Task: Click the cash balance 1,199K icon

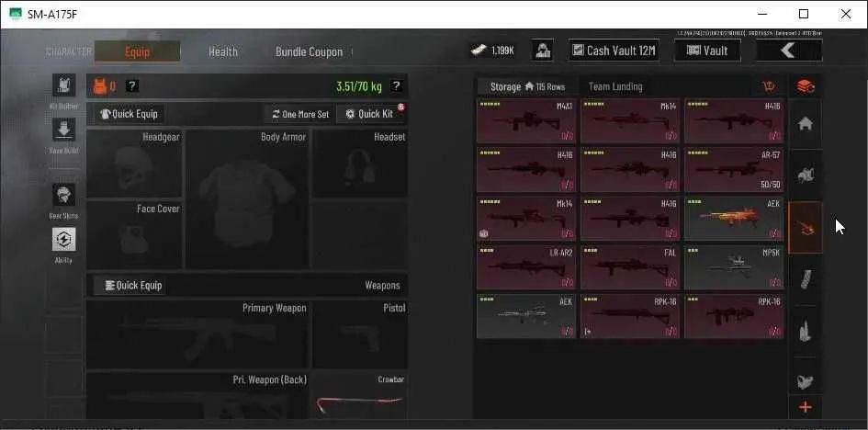Action: pyautogui.click(x=479, y=51)
